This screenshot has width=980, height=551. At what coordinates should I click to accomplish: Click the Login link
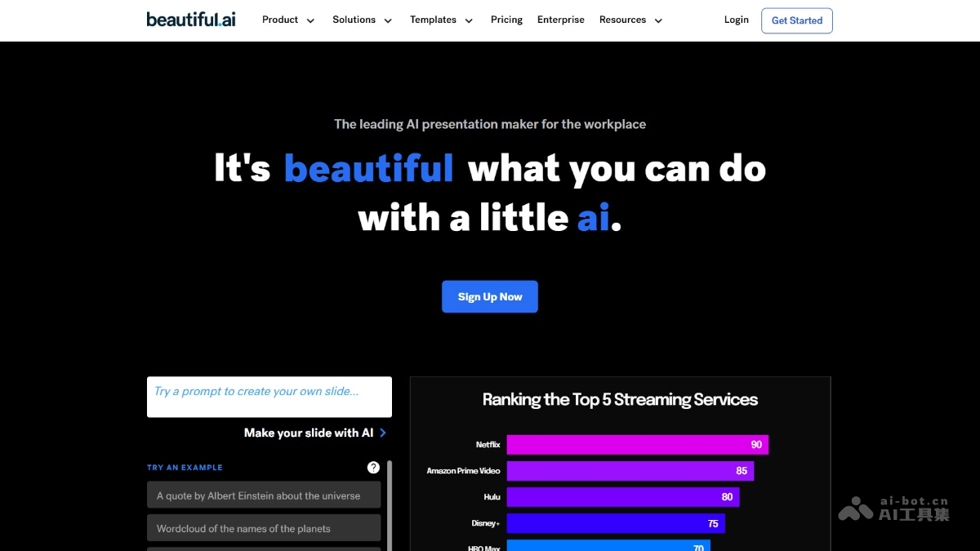point(736,20)
